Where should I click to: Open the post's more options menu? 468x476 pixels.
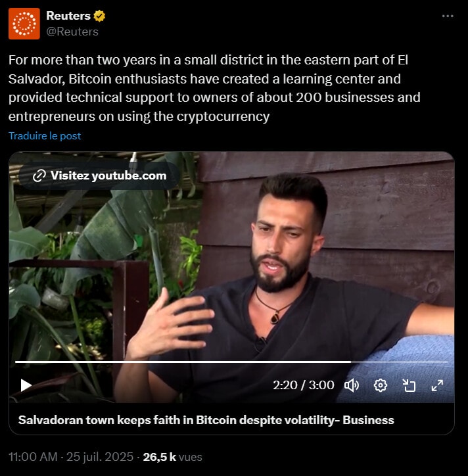pyautogui.click(x=448, y=16)
